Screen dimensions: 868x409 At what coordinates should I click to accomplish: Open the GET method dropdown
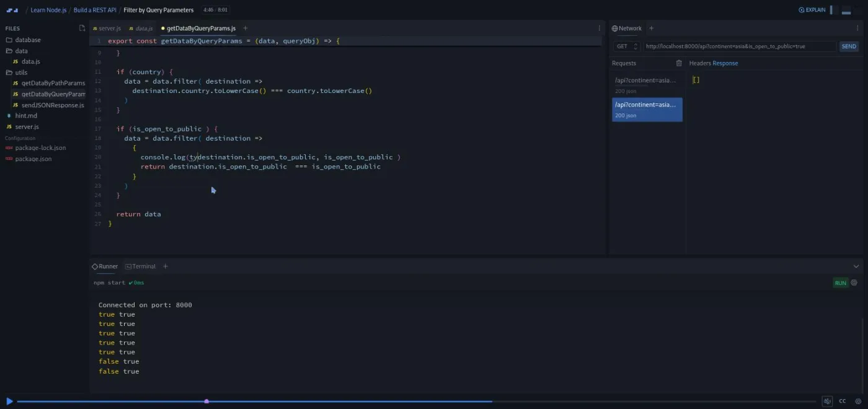pyautogui.click(x=627, y=46)
